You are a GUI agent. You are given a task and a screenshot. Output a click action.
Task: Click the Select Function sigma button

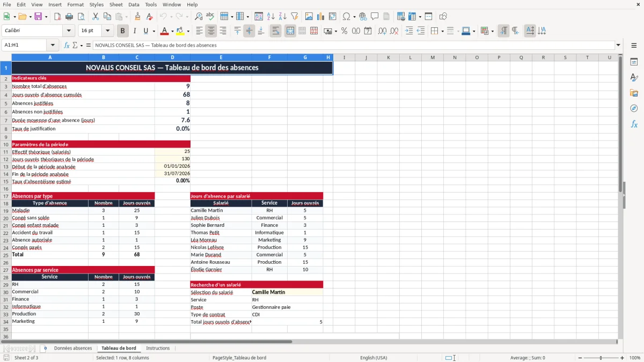coord(75,46)
